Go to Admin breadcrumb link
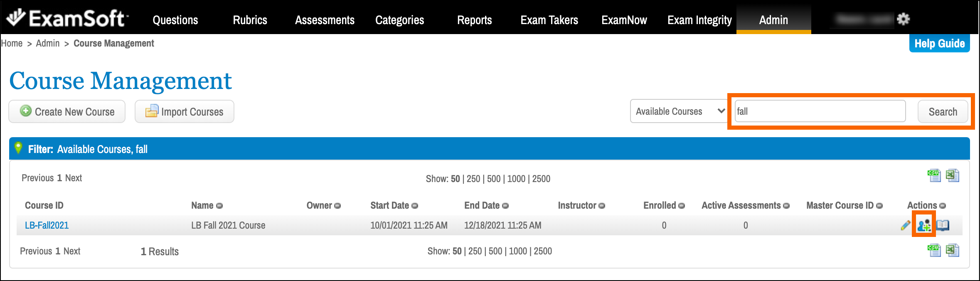The height and width of the screenshot is (281, 980). coord(48,43)
